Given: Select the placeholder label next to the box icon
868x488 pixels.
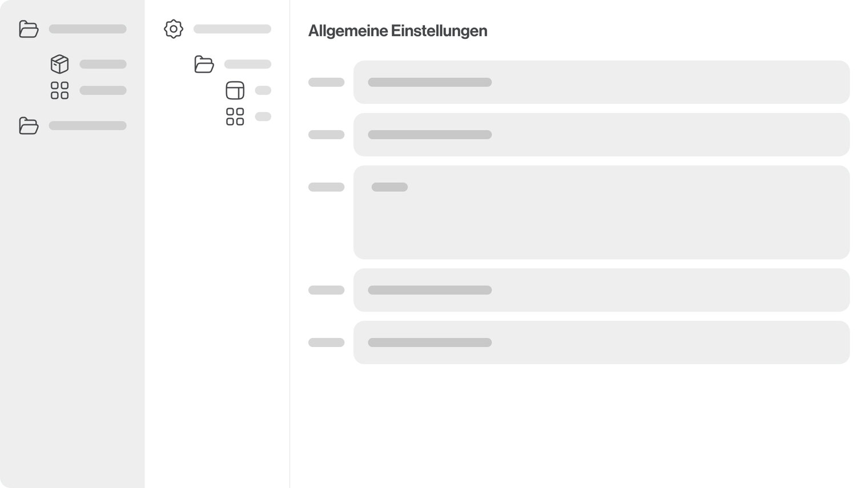Looking at the screenshot, I should (x=103, y=64).
